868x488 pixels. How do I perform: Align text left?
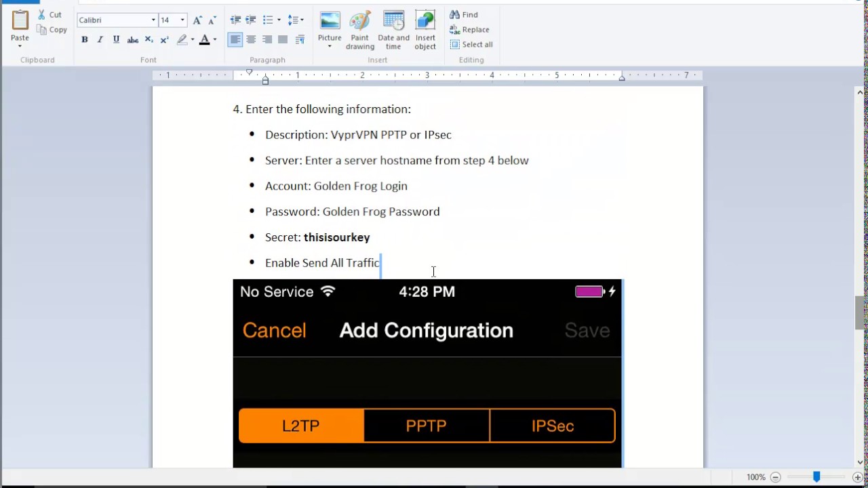pyautogui.click(x=235, y=40)
